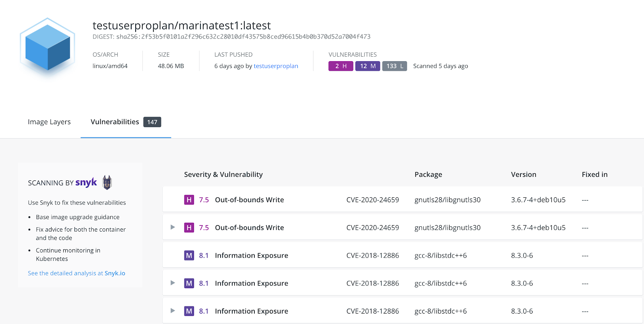Screen dimensions: 644x324
Task: Click the purple snyk logo text
Action: [86, 183]
